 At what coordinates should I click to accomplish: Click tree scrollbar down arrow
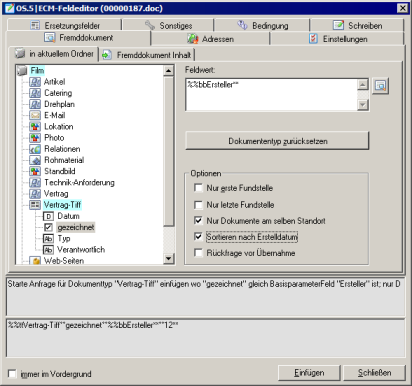pyautogui.click(x=169, y=258)
